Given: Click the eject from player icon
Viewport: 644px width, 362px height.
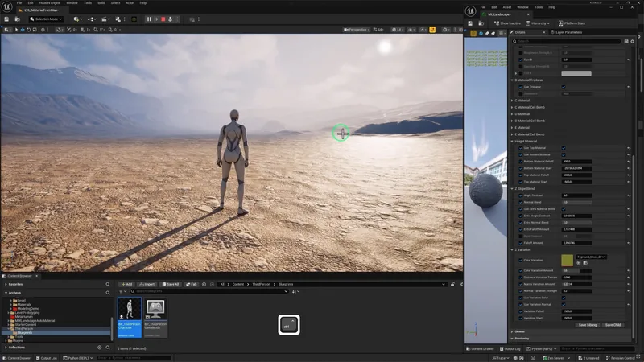Looking at the screenshot, I should click(171, 19).
